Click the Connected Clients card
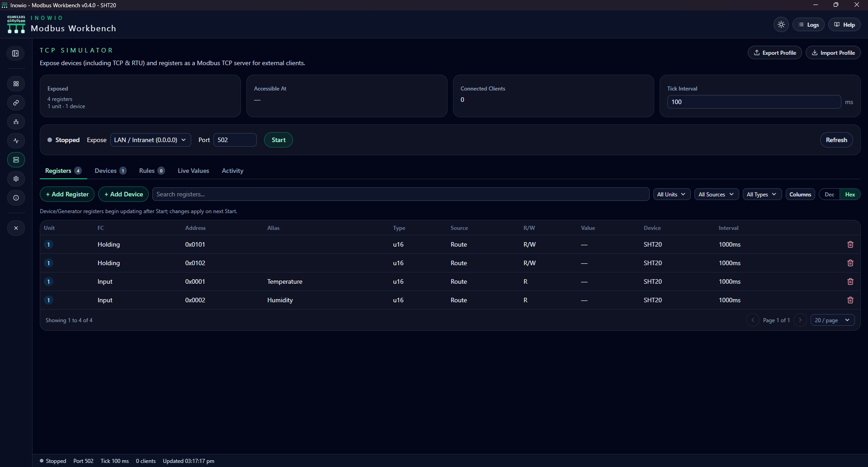This screenshot has width=868, height=467. pyautogui.click(x=553, y=96)
